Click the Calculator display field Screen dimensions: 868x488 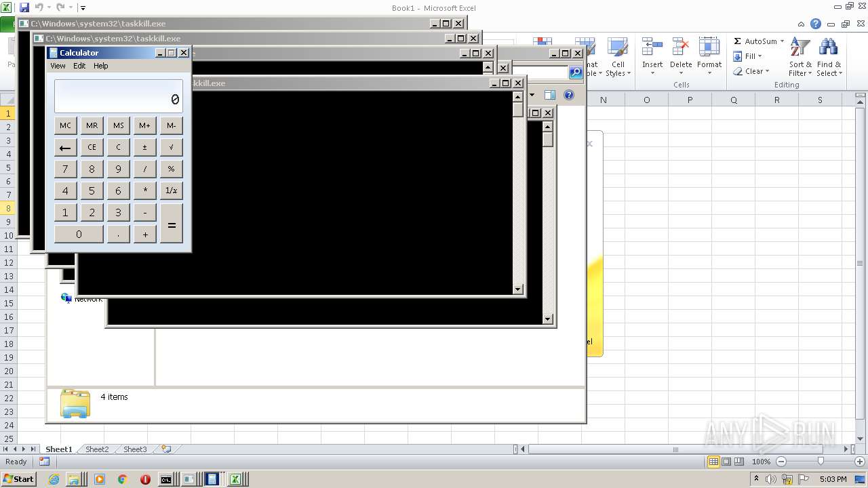pos(119,96)
